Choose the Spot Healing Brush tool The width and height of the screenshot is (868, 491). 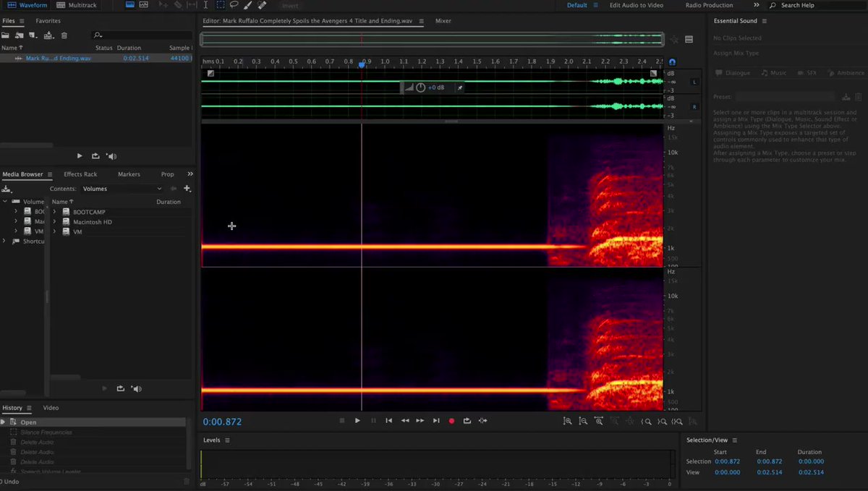(262, 5)
